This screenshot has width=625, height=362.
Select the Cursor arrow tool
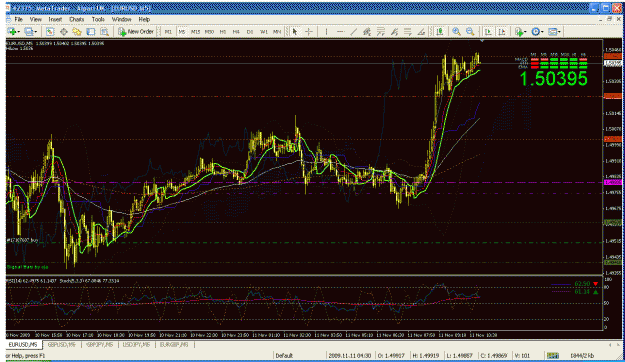coord(295,31)
